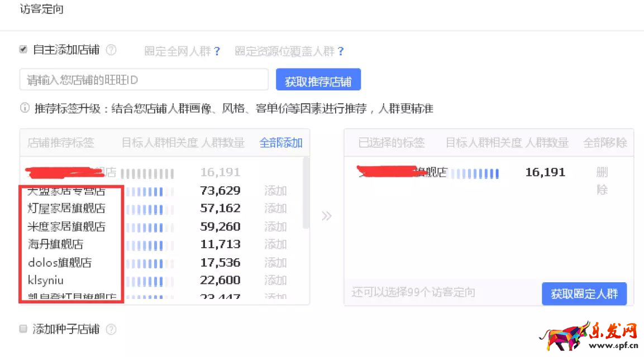644x357 pixels.
Task: Focus the 旺旺ID input field
Action: coord(144,80)
